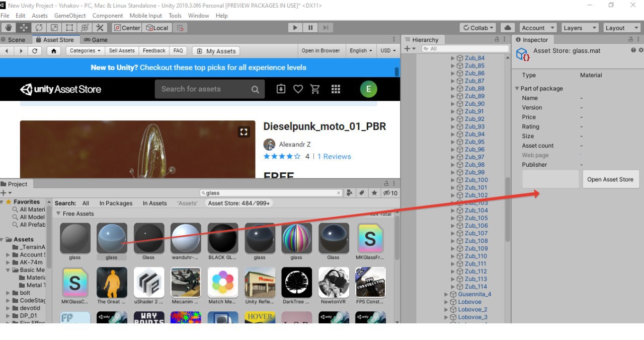Search by Type icon in Project panel
Viewport: 644px width, 340px height.
pyautogui.click(x=351, y=193)
